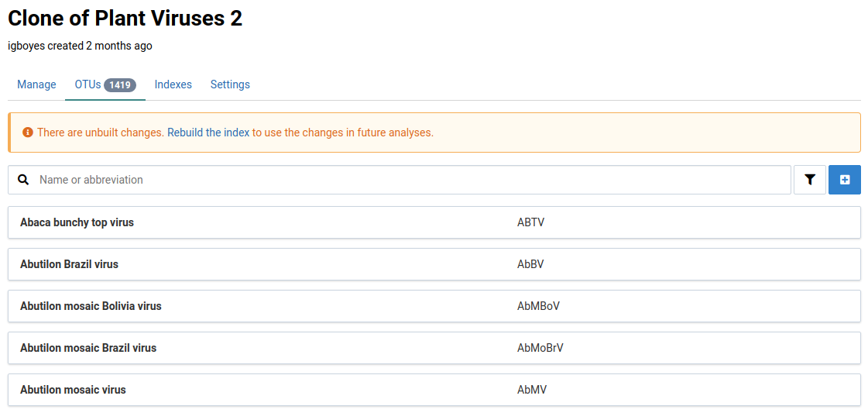This screenshot has width=868, height=413.
Task: Select the OTUs tab label
Action: (x=87, y=84)
